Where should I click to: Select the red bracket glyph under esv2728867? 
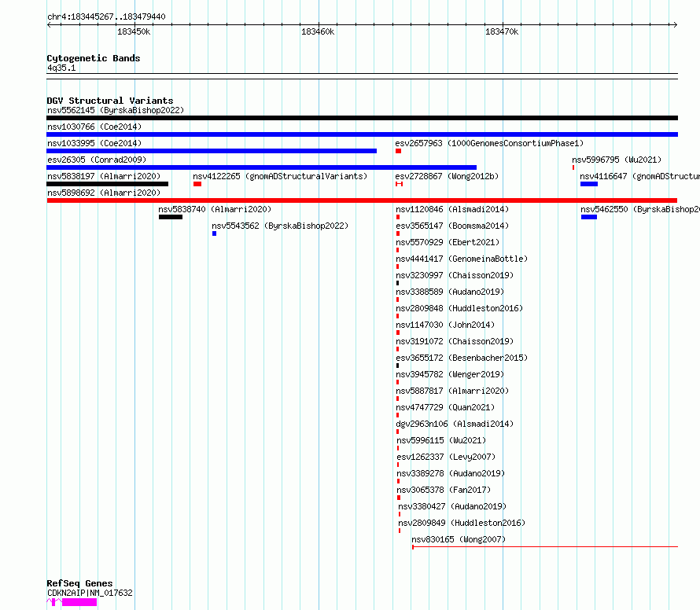[399, 184]
